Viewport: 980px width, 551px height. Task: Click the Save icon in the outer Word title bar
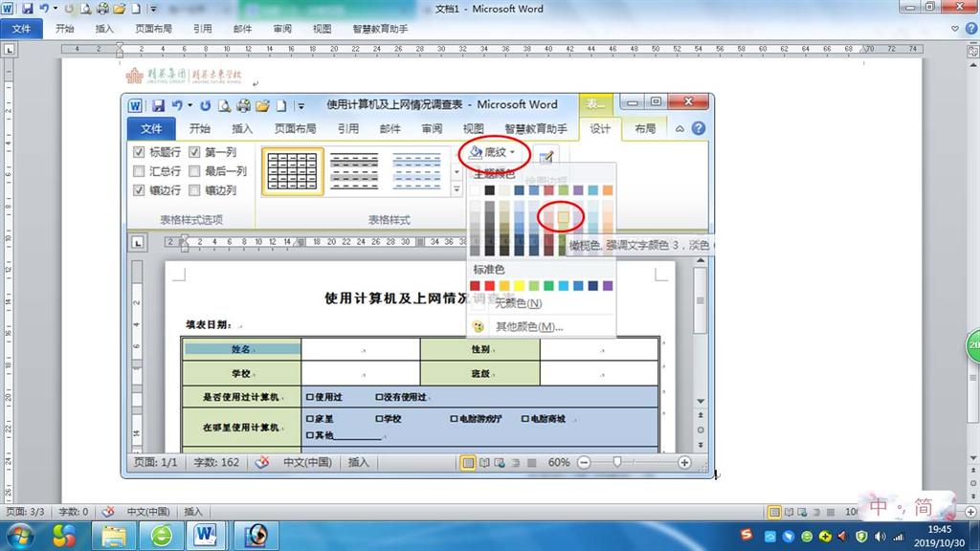[27, 9]
